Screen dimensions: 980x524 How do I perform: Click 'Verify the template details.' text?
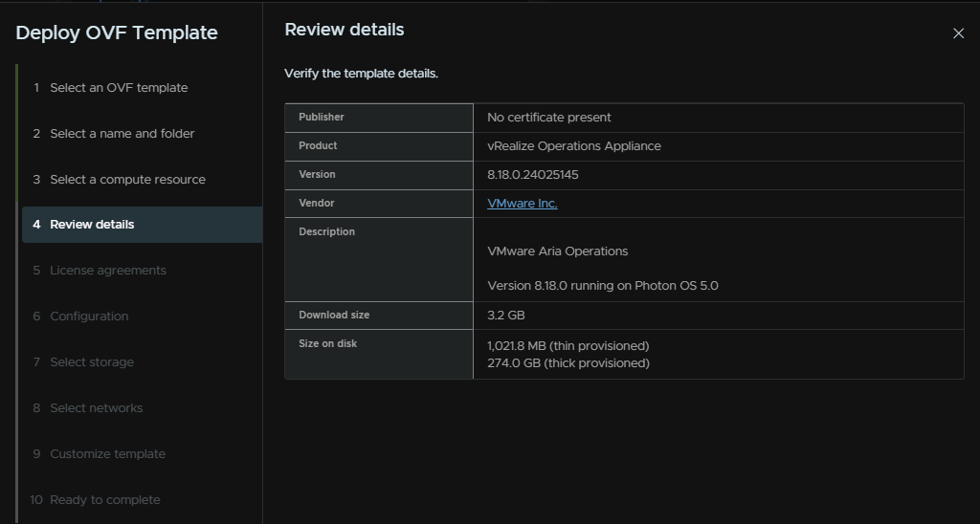(x=361, y=74)
